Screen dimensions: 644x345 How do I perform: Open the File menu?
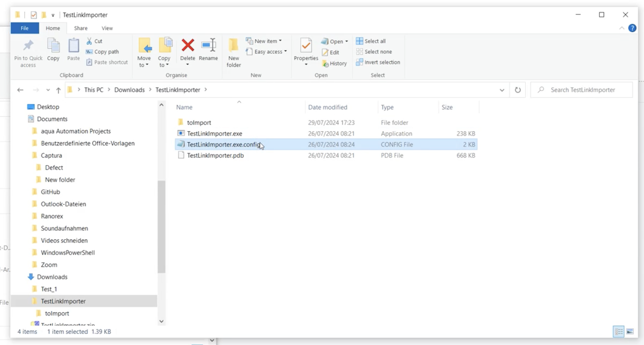[25, 28]
